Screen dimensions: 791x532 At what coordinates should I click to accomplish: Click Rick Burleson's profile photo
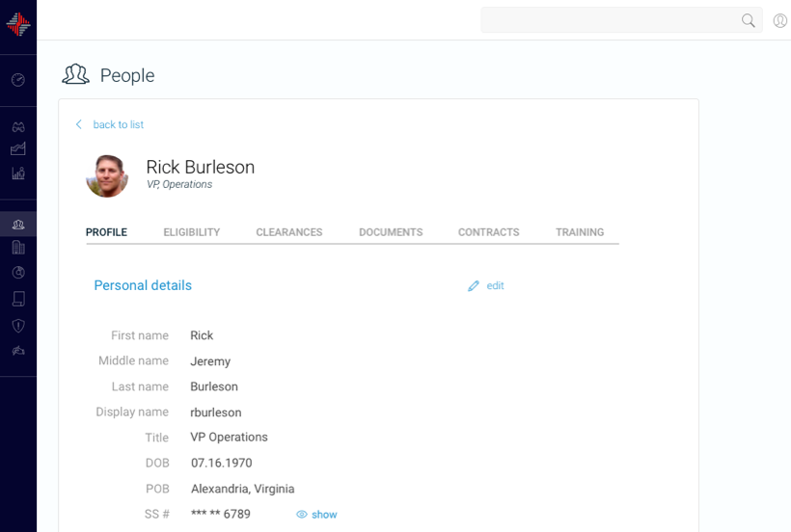(107, 176)
